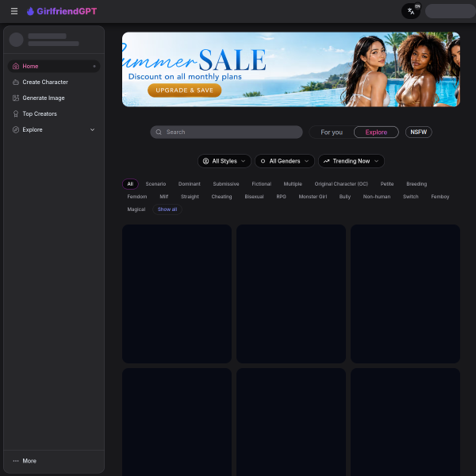476x476 pixels.
Task: Filter by the Submissive tag
Action: [x=226, y=184]
